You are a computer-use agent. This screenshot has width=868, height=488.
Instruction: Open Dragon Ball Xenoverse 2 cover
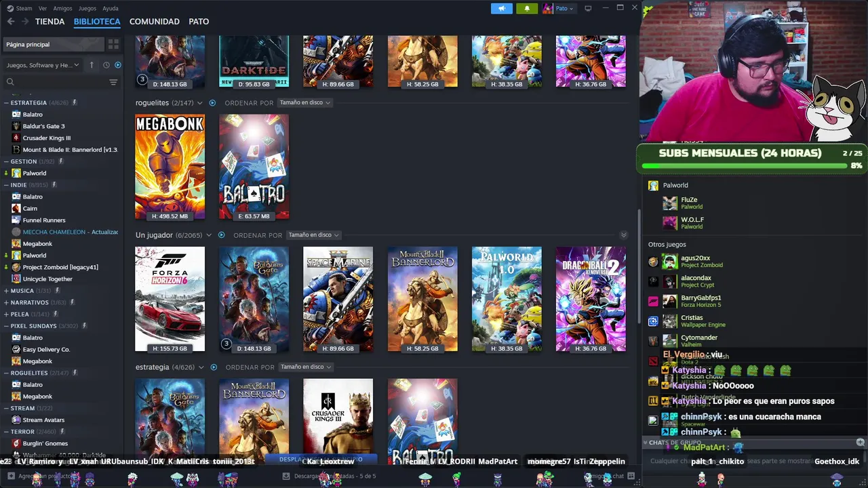591,299
